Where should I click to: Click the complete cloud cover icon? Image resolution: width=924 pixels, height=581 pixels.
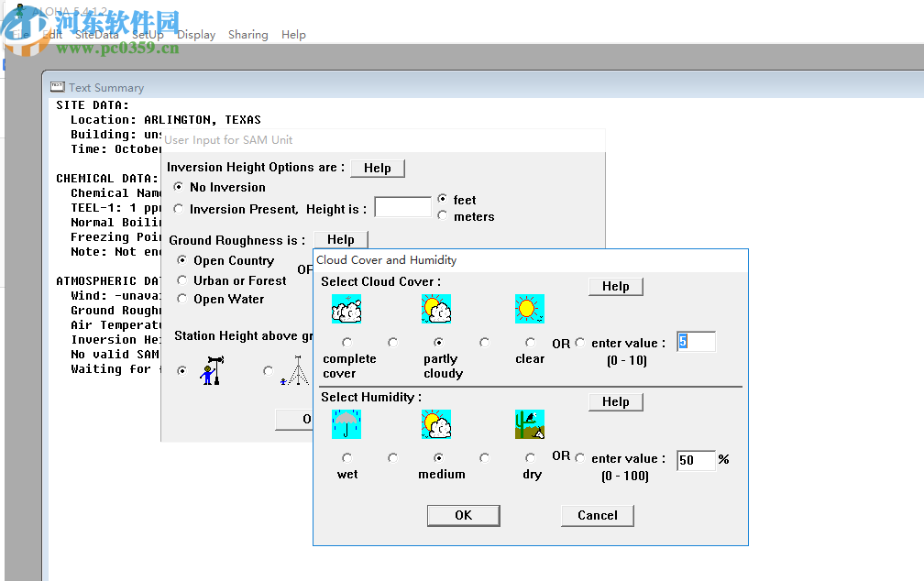click(x=346, y=309)
